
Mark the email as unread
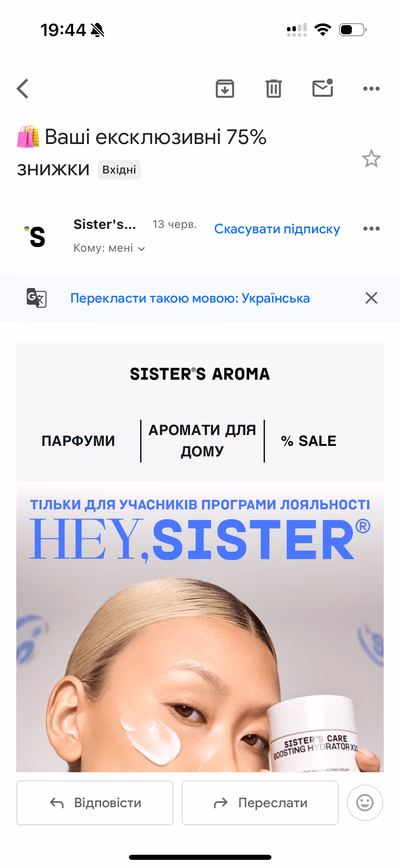(322, 88)
